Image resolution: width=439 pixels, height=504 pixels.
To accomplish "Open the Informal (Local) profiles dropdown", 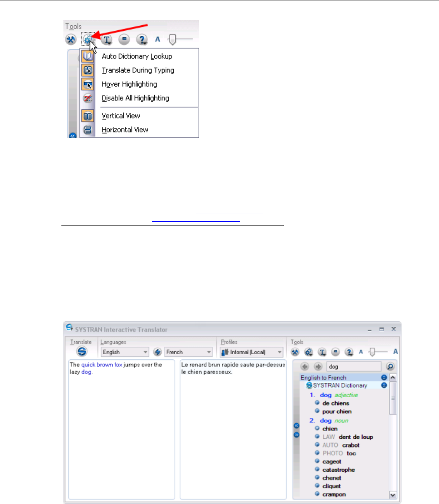I will point(251,352).
